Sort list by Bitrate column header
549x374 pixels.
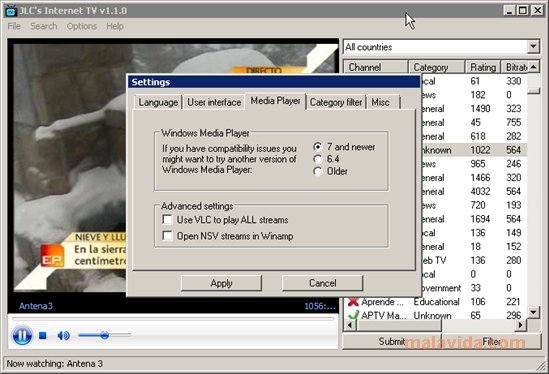click(x=515, y=67)
